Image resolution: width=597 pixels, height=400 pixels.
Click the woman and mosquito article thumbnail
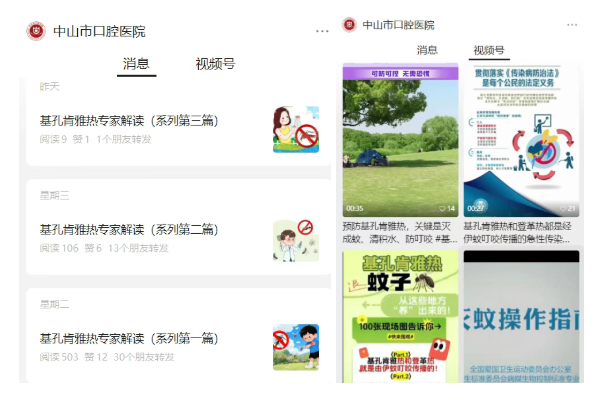pyautogui.click(x=296, y=129)
